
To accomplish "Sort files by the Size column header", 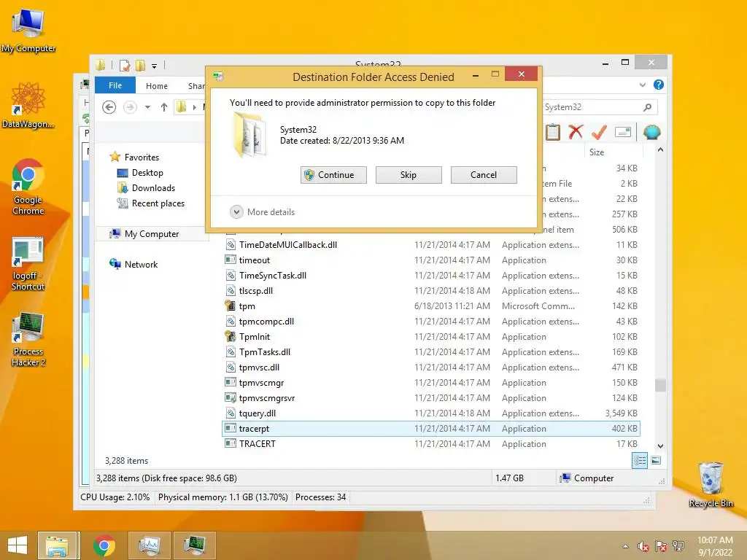I will 612,152.
